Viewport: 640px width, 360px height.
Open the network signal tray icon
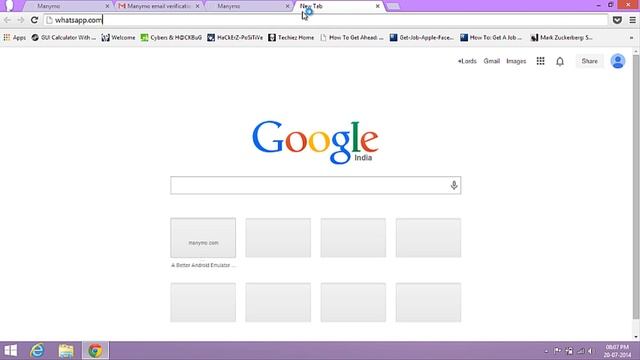(580, 351)
